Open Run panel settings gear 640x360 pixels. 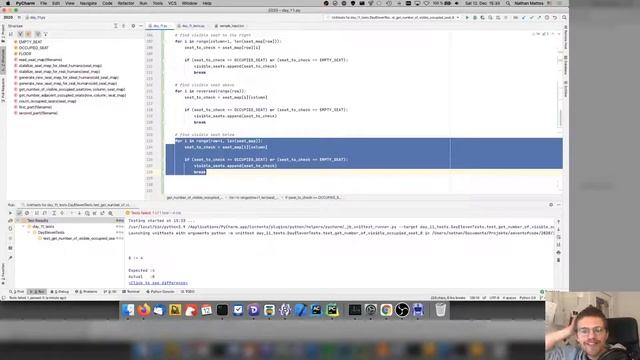point(551,205)
